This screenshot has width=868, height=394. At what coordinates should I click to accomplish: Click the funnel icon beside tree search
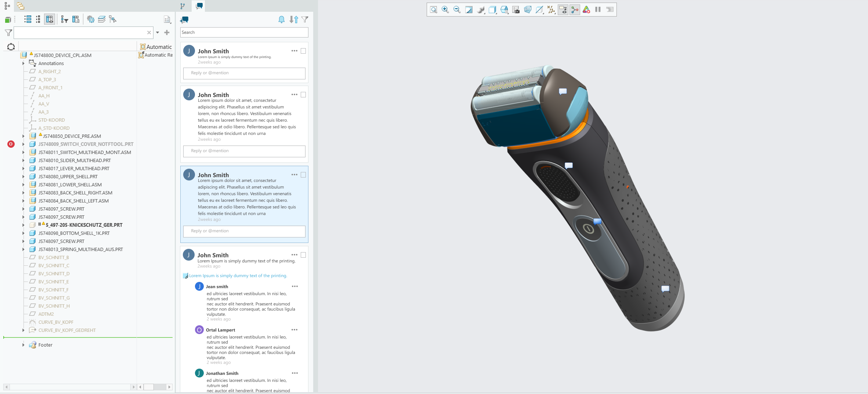pyautogui.click(x=8, y=33)
